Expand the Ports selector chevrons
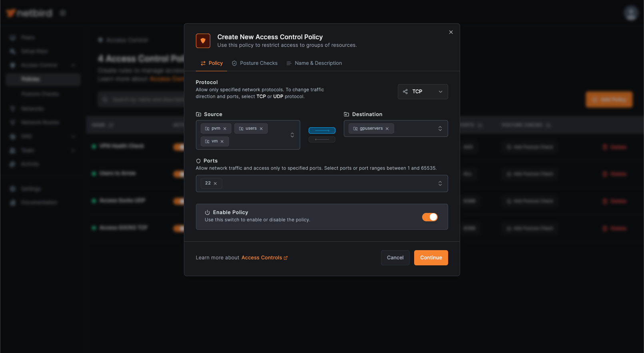644x353 pixels. (x=440, y=183)
